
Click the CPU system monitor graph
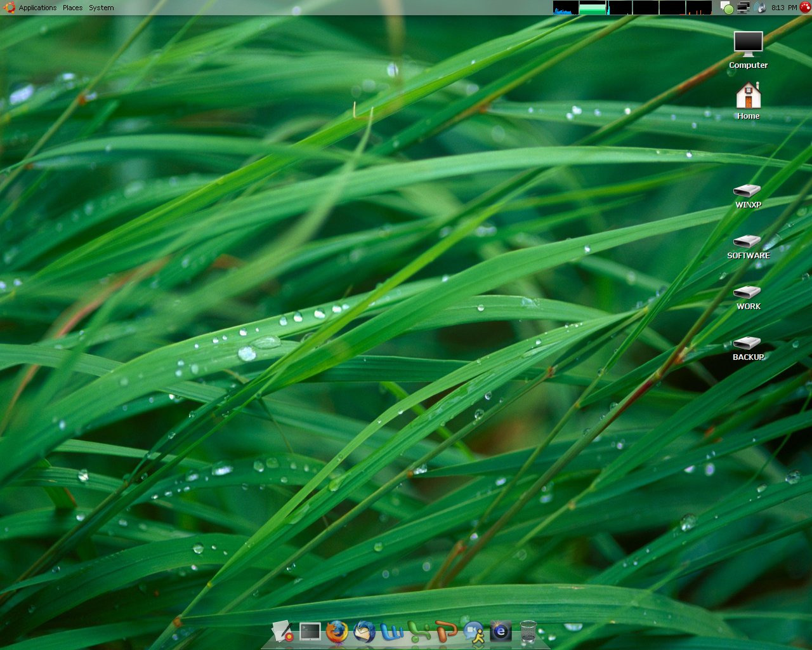566,8
